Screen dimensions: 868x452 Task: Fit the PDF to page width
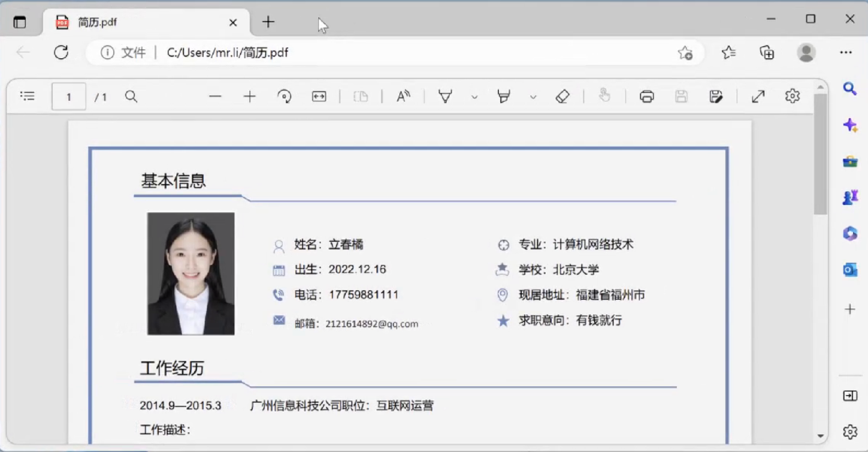(x=319, y=97)
